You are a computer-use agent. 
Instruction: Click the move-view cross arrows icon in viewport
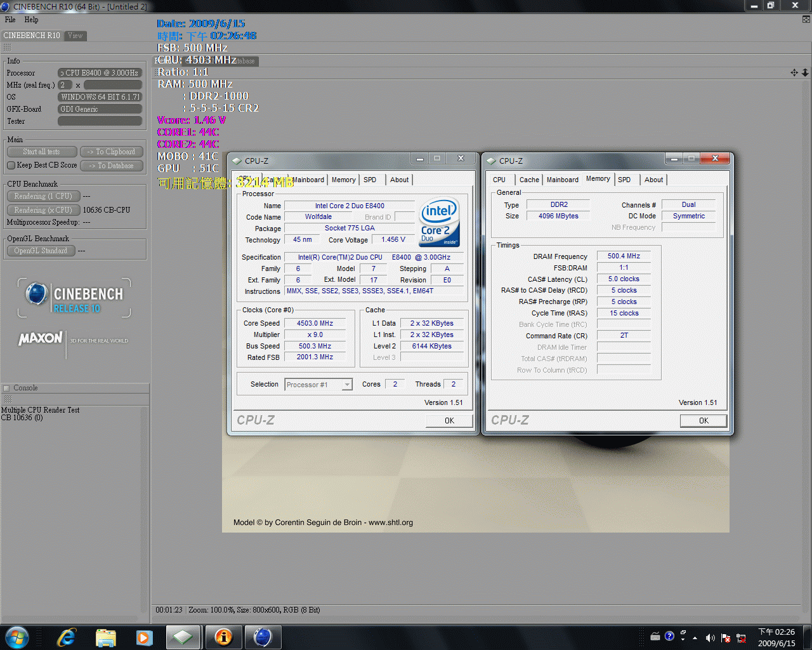pyautogui.click(x=794, y=72)
